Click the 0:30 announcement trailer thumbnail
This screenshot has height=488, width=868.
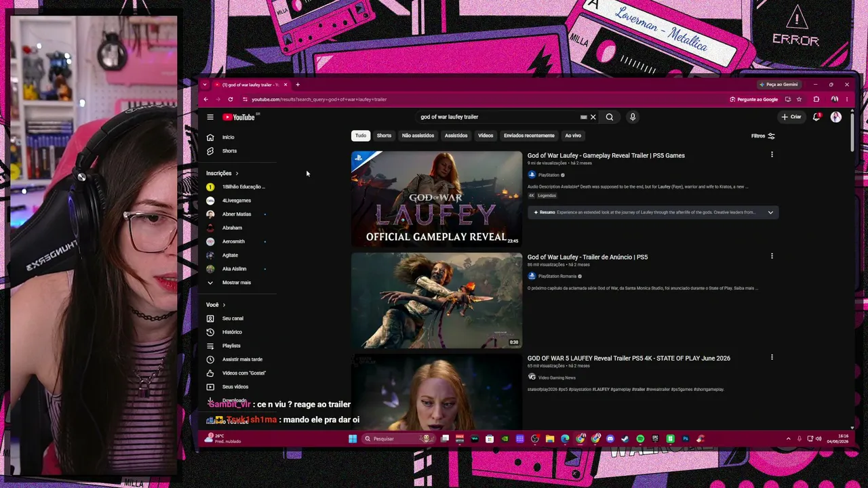click(437, 300)
